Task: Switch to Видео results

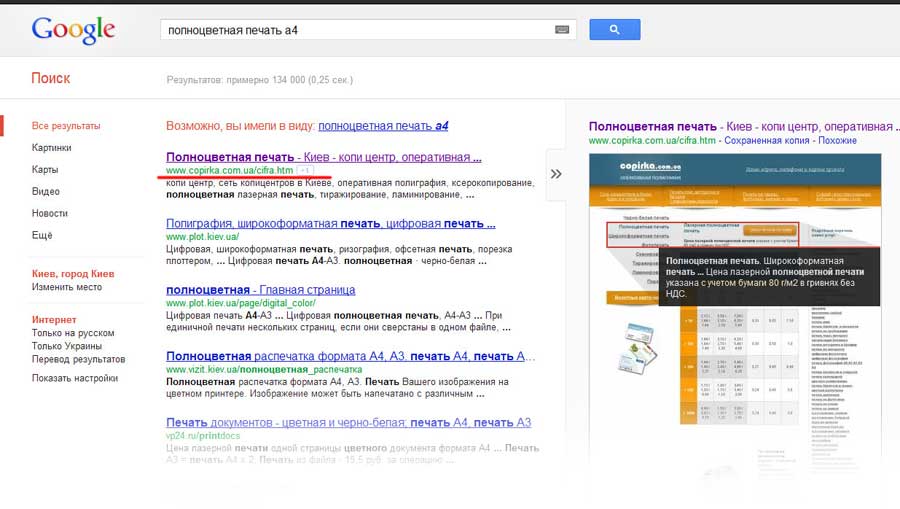Action: pos(46,191)
